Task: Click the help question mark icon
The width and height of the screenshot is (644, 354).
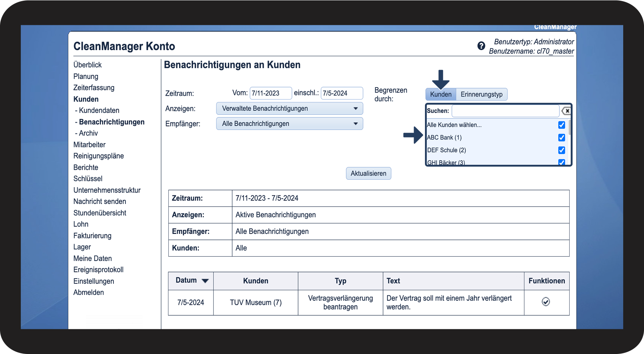Action: [x=481, y=46]
